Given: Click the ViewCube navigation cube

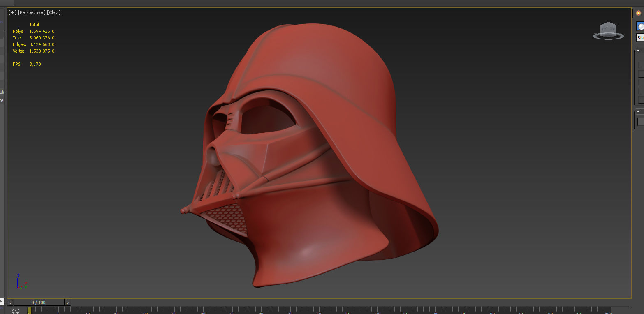Looking at the screenshot, I should click(x=608, y=31).
